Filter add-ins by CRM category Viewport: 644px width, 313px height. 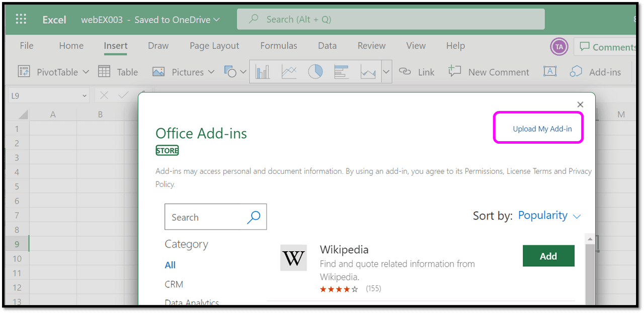174,284
